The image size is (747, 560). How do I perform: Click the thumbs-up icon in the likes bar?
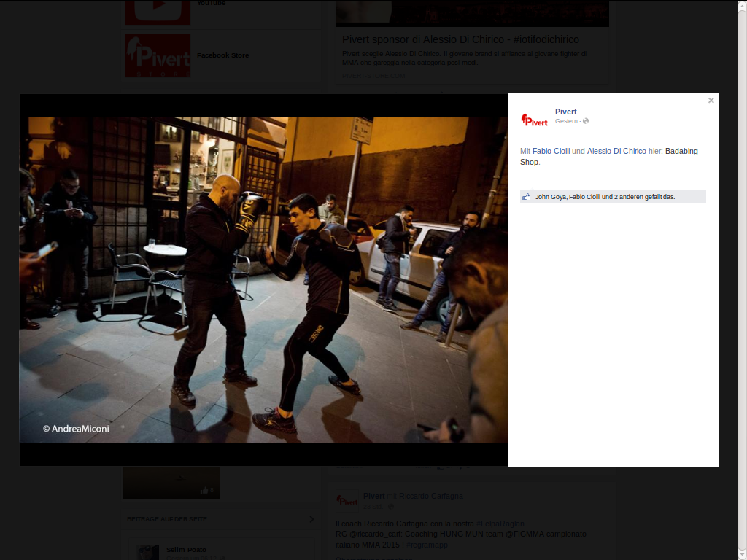527,197
